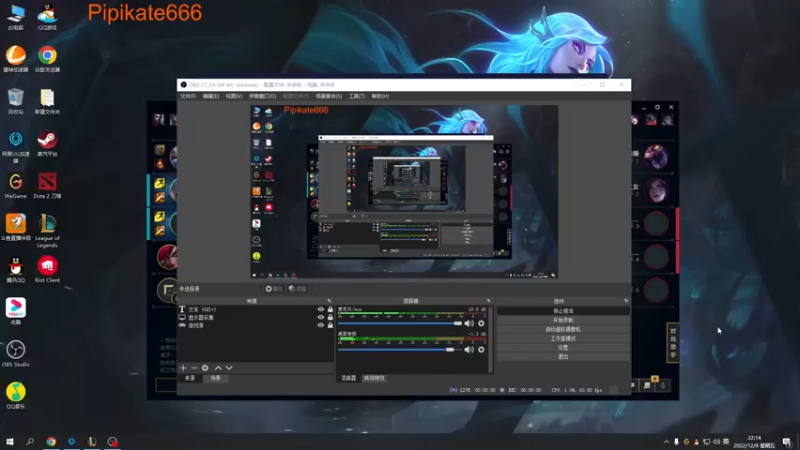Open the Tools (T) menu in OBS
Viewport: 800px width, 450px height.
pos(357,96)
